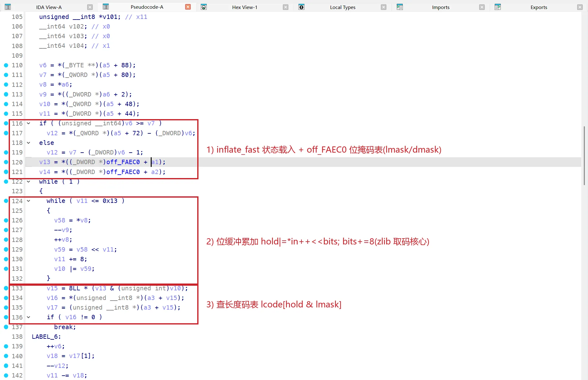Click the vertical scrollbar thumb
The height and width of the screenshot is (380, 588).
click(584, 155)
